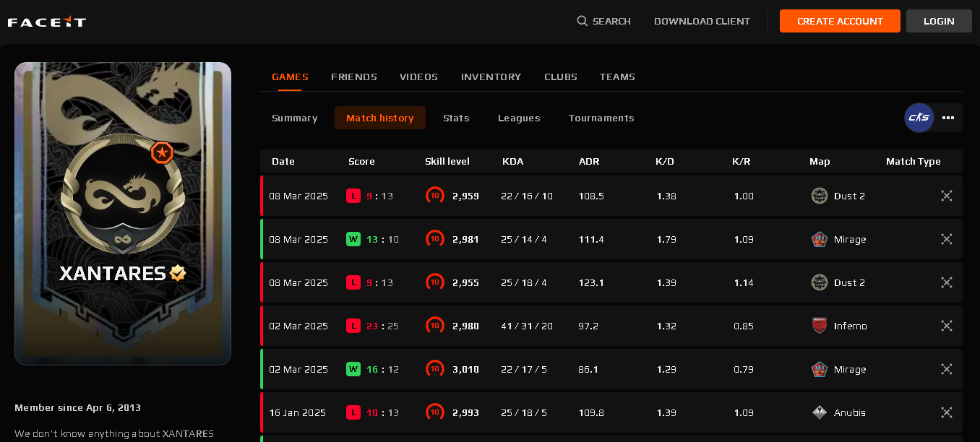Select the Leagues sub-tab
This screenshot has width=980, height=442.
(519, 118)
